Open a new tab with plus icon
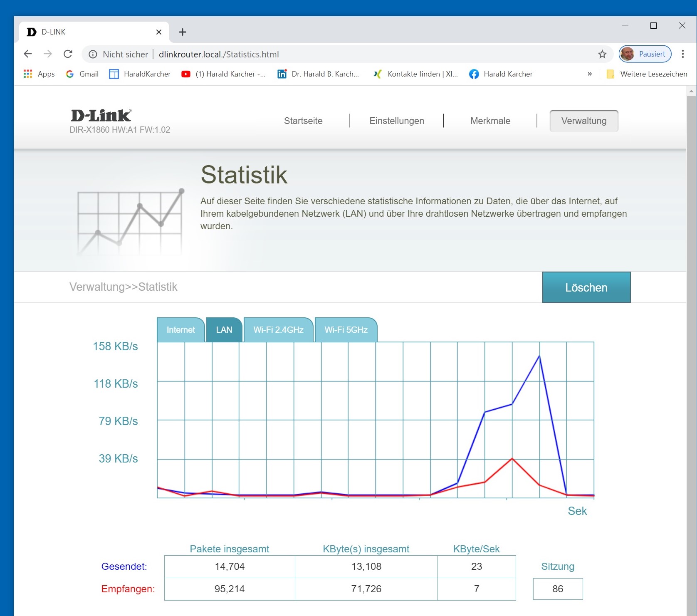The image size is (697, 616). point(182,32)
